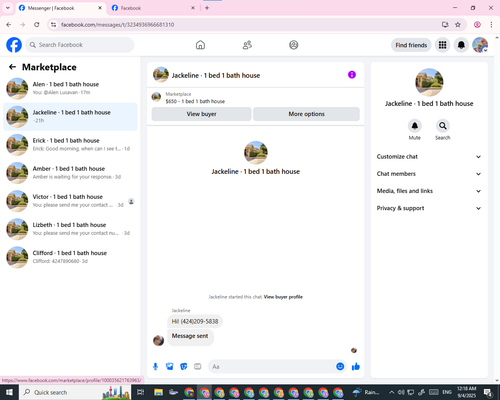Click the Jackeline chat header title
The height and width of the screenshot is (400, 500).
coord(216,75)
